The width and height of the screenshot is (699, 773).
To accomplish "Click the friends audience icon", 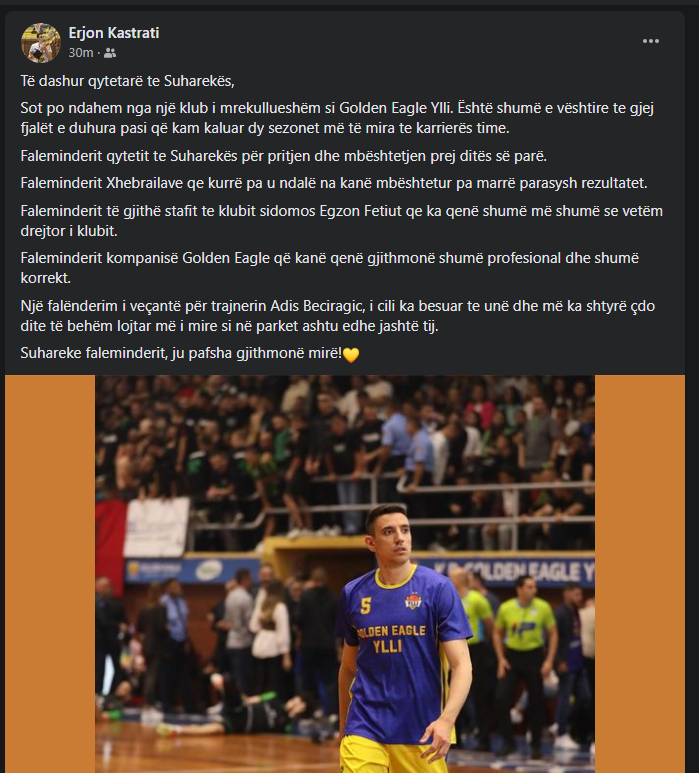I will [110, 53].
